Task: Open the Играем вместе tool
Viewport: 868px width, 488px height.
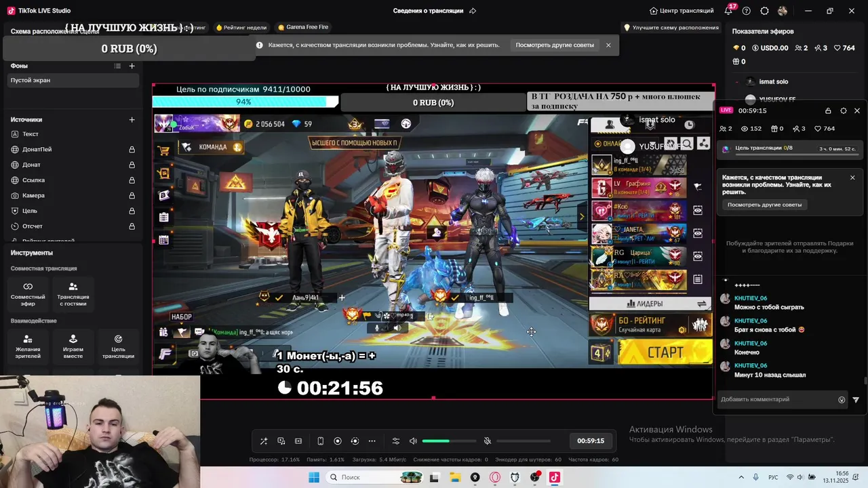Action: 73,346
